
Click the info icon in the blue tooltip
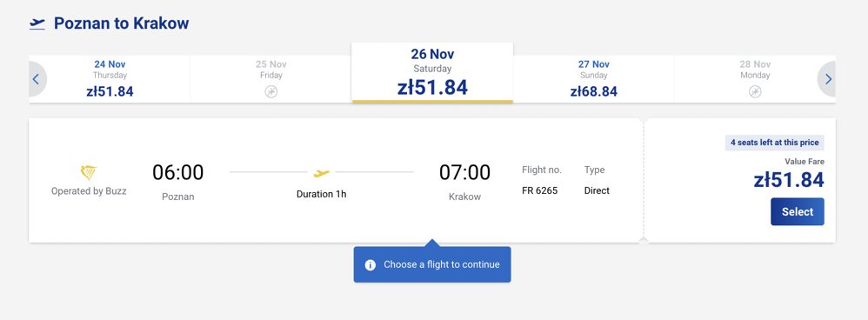(371, 265)
